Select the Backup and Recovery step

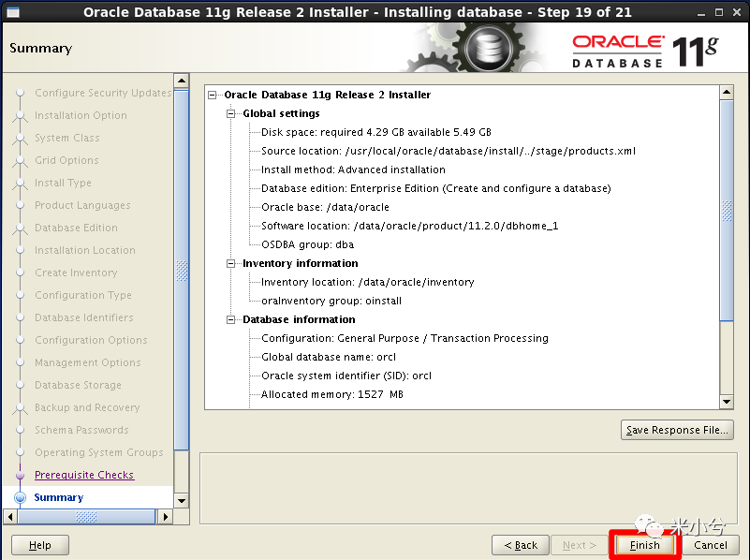87,407
